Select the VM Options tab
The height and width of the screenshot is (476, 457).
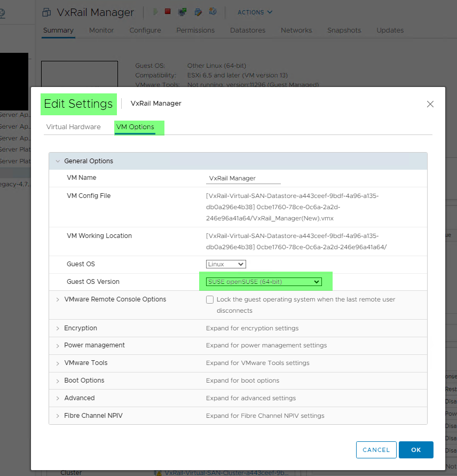click(x=135, y=127)
